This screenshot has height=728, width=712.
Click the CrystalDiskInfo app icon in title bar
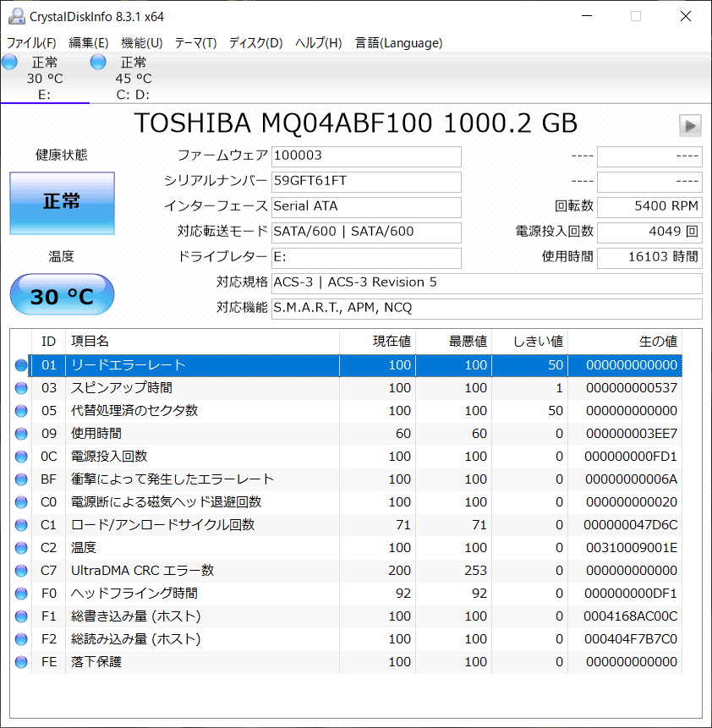click(x=17, y=17)
